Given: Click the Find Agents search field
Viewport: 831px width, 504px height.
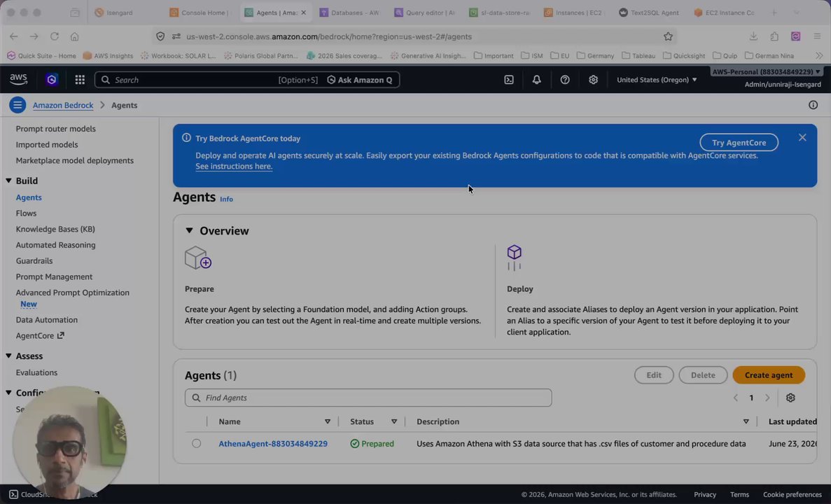Looking at the screenshot, I should (x=368, y=398).
